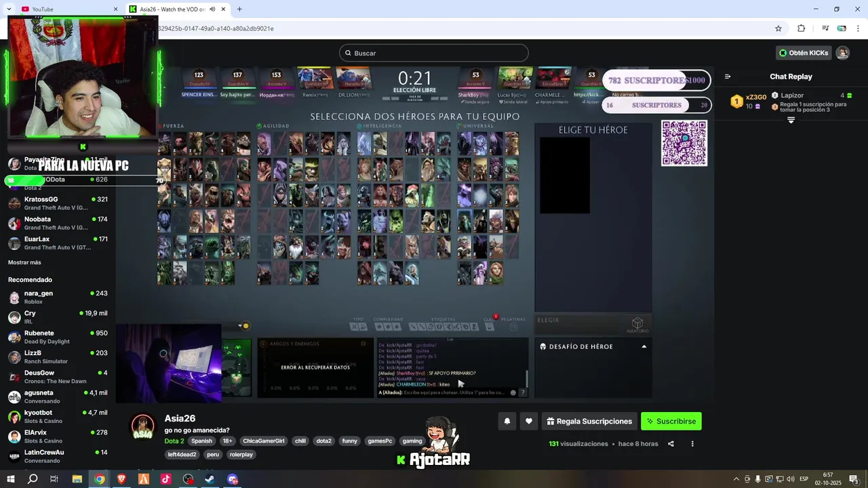Open LatinCrewAu channel in sidebar

(x=58, y=456)
